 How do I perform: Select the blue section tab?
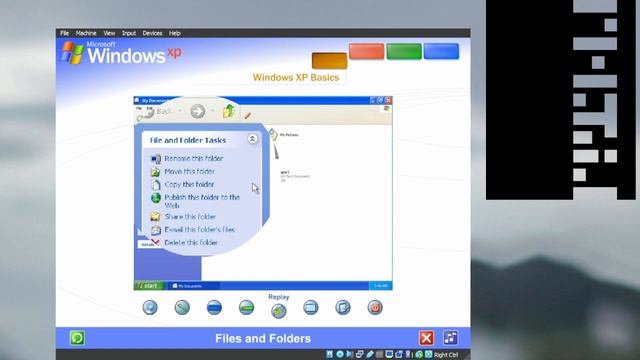tap(441, 51)
